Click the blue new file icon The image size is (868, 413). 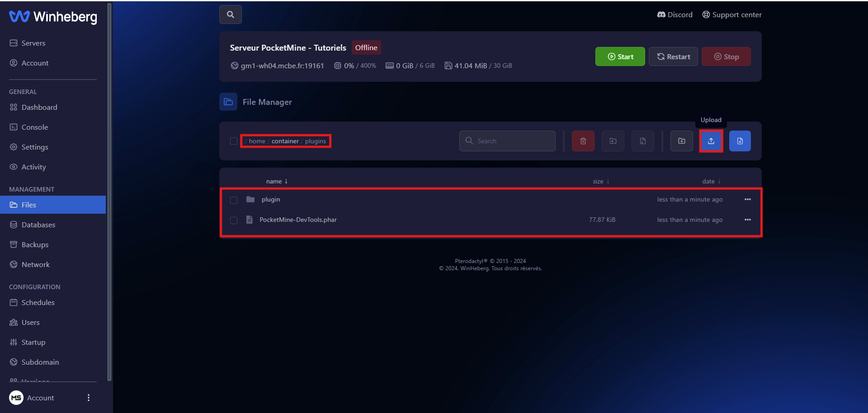(740, 141)
